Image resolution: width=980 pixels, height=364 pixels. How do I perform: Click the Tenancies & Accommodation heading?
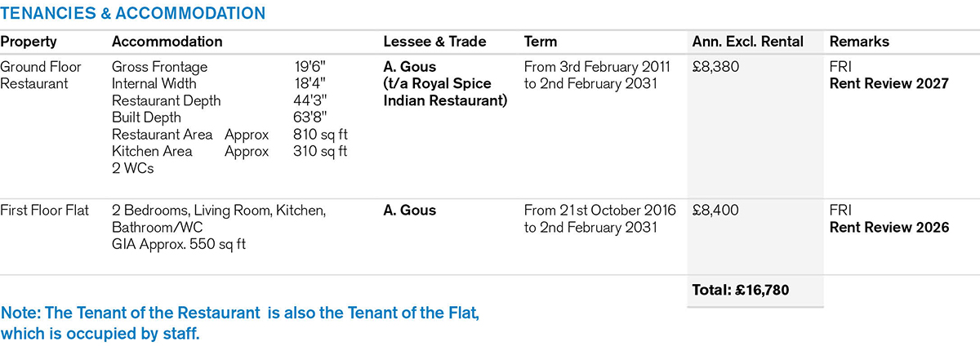(132, 14)
